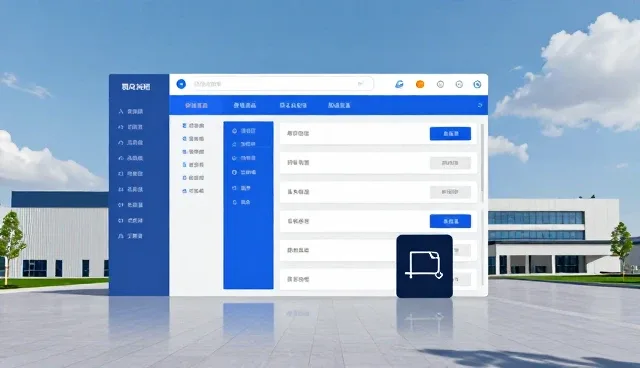Click the gray button in the third list row
Image resolution: width=640 pixels, height=368 pixels.
450,192
